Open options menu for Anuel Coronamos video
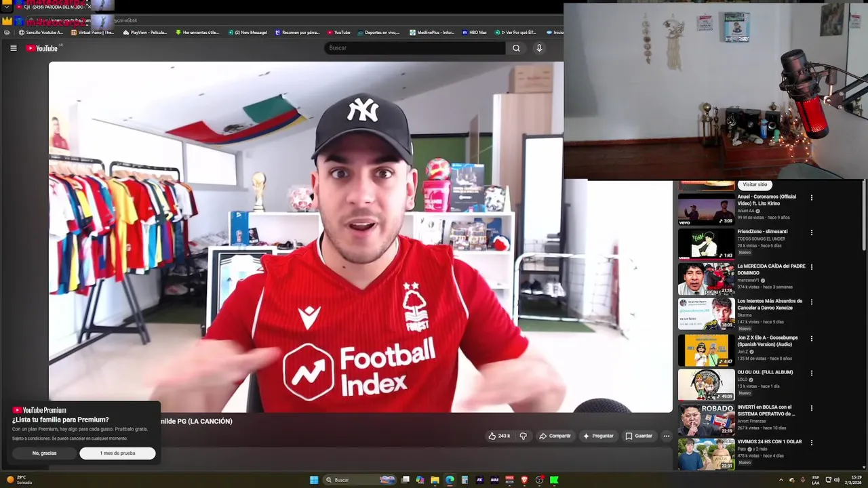 pos(811,198)
